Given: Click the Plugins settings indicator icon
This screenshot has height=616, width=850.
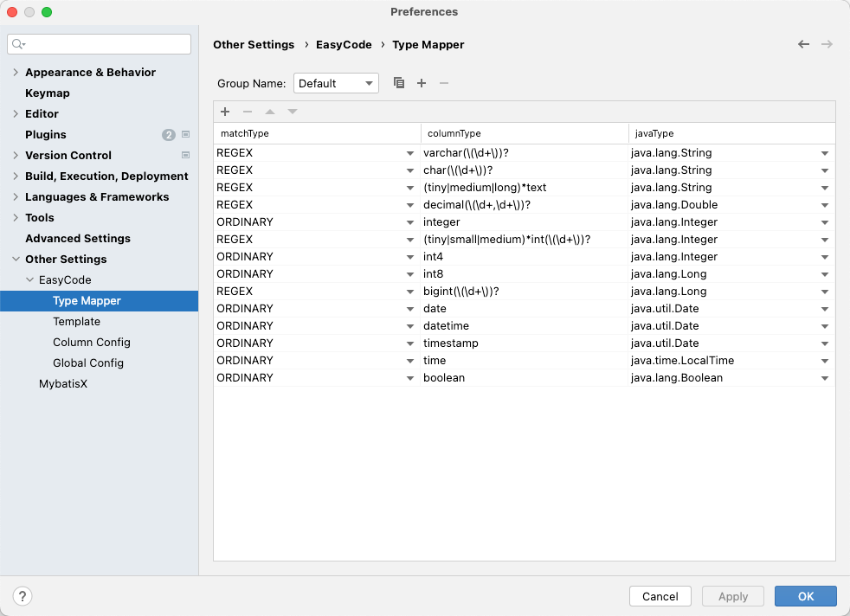Looking at the screenshot, I should (x=185, y=135).
